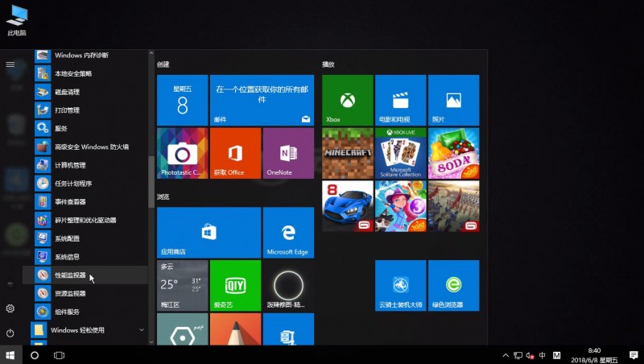Open Microsoft Solitaire Collection tile
Image resolution: width=644 pixels, height=364 pixels.
[x=400, y=153]
